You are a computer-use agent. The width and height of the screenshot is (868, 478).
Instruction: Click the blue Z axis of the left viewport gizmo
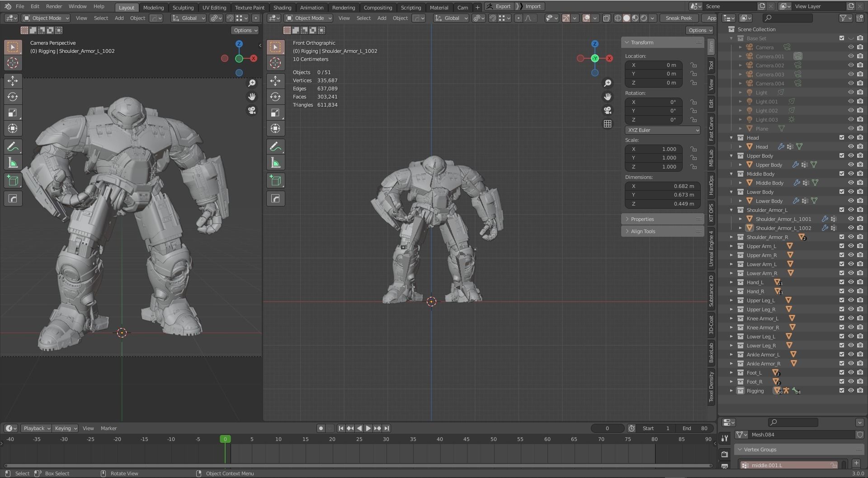tap(239, 44)
